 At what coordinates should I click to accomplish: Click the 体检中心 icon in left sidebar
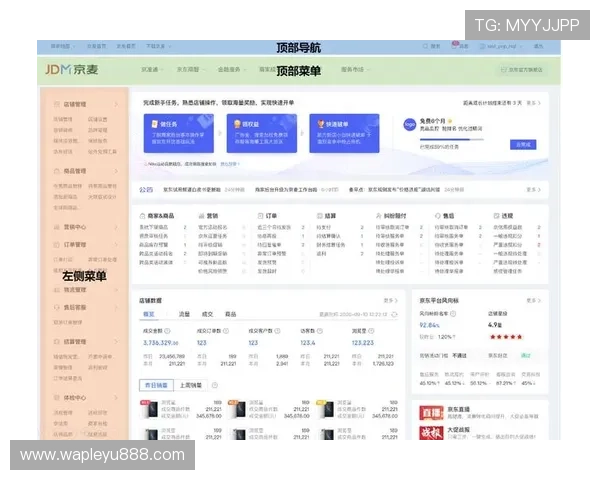[x=57, y=398]
